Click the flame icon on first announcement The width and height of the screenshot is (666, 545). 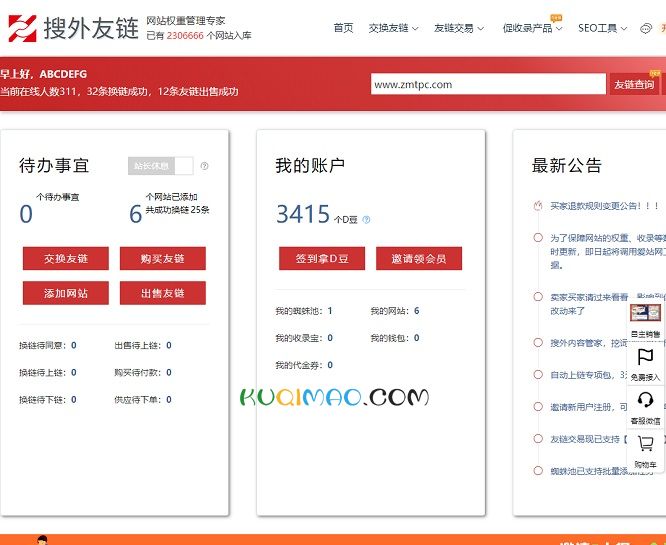(538, 206)
